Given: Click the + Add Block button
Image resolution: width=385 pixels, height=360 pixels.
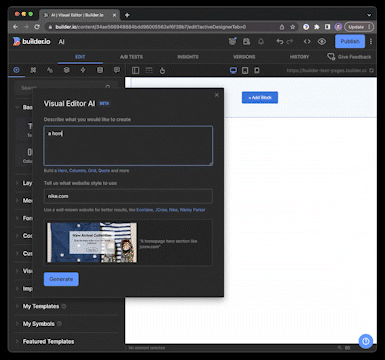Looking at the screenshot, I should 260,97.
